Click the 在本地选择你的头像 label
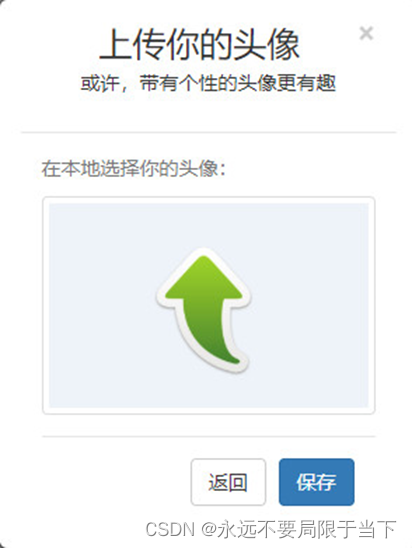The width and height of the screenshot is (412, 548). coord(134,169)
